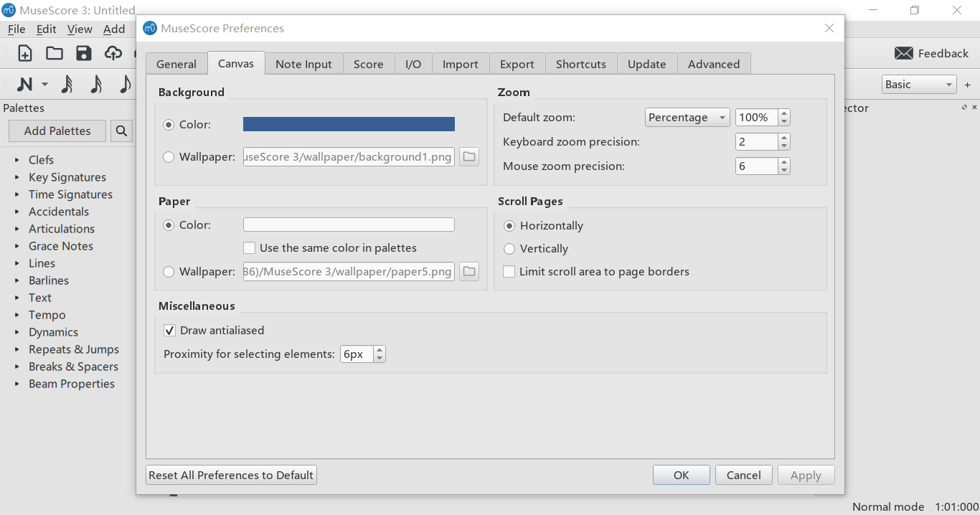Click the new score icon
This screenshot has height=515, width=980.
coord(25,53)
